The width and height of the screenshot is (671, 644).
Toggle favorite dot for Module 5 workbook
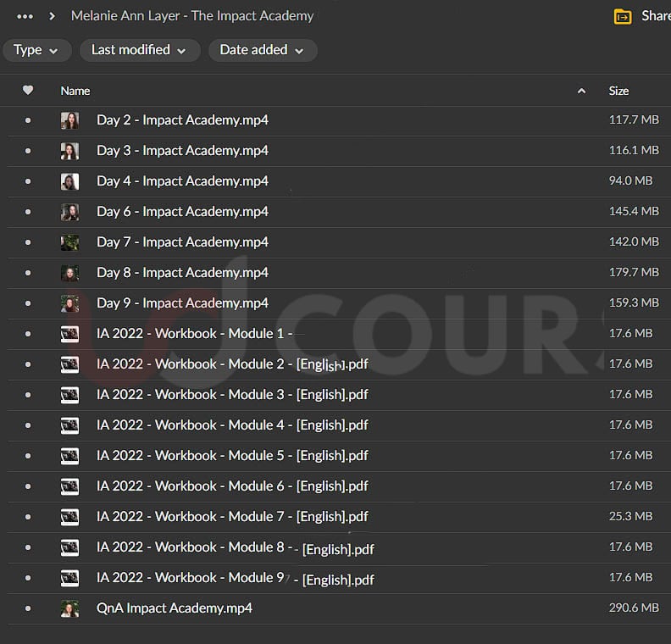(x=28, y=456)
